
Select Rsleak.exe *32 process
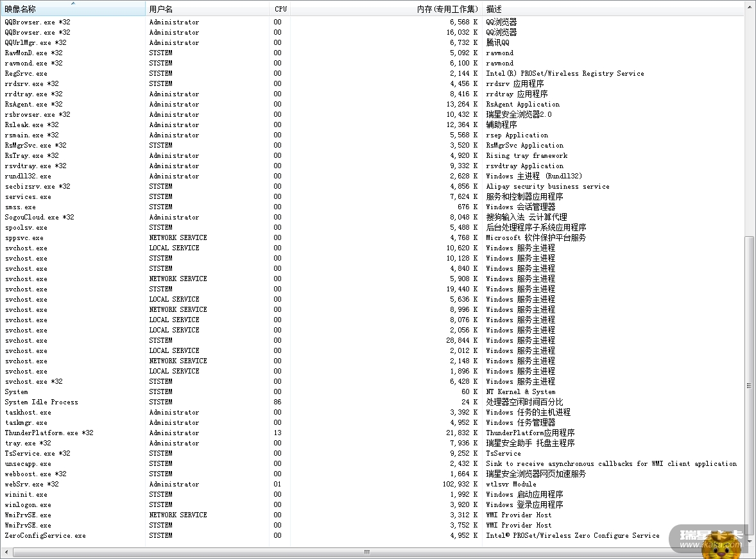click(372, 125)
